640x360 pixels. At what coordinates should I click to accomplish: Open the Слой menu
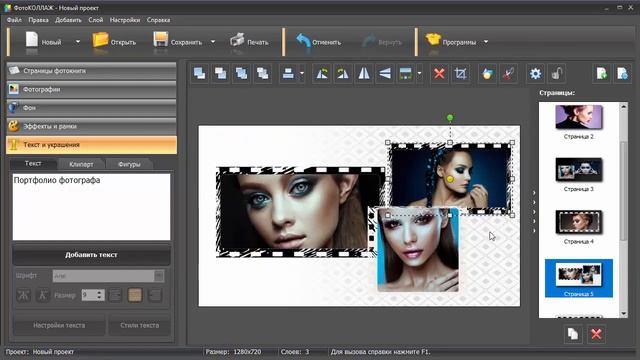click(x=96, y=20)
